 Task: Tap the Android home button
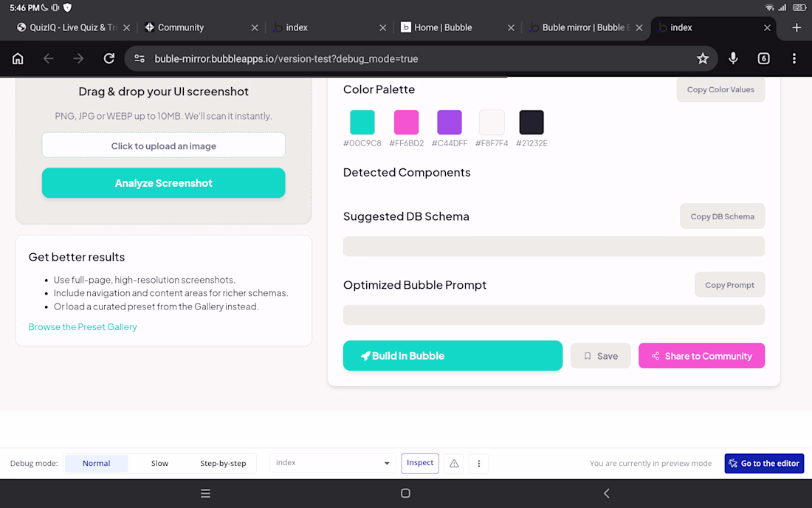[x=405, y=493]
